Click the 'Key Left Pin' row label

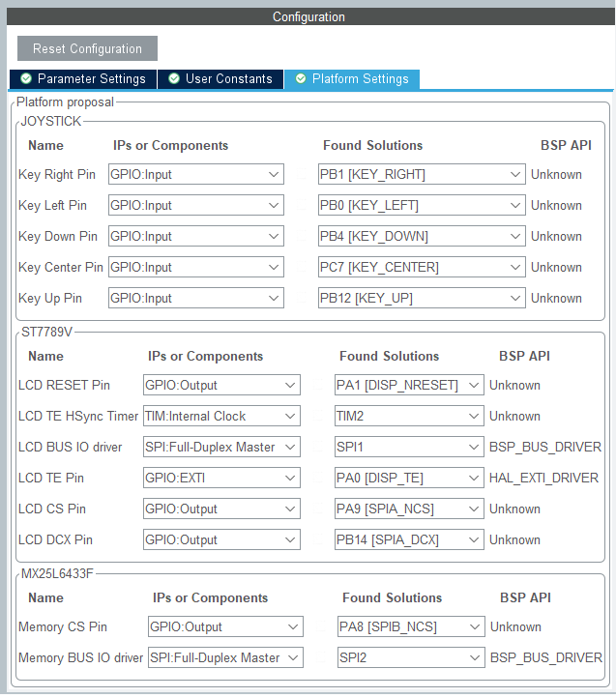52,205
